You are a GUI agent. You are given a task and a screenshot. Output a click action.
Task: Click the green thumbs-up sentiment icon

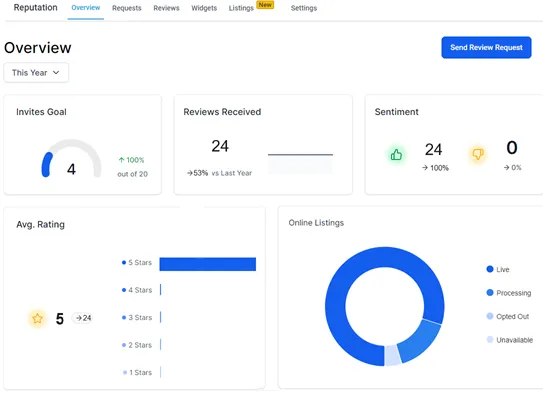(396, 155)
